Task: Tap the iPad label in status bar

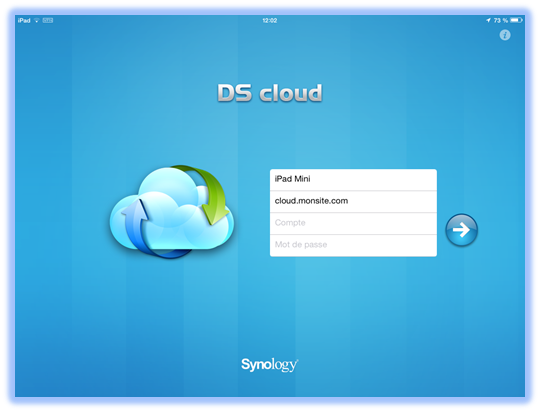Action: [24, 21]
